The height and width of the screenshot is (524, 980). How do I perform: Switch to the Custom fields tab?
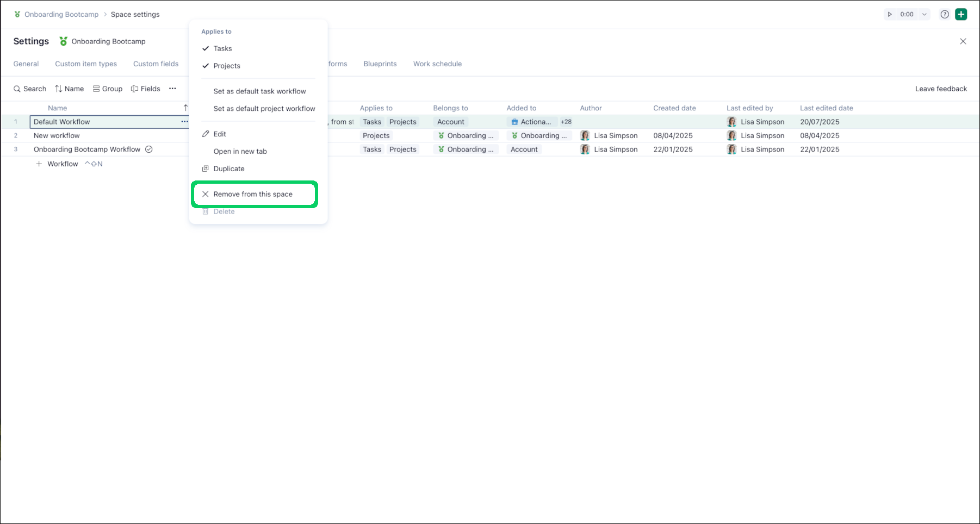pos(156,64)
